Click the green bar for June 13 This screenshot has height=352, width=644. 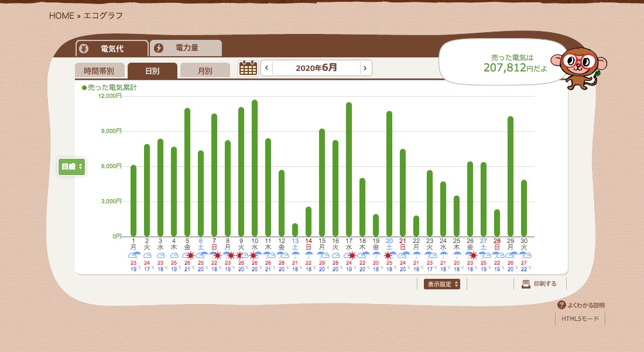click(x=295, y=230)
